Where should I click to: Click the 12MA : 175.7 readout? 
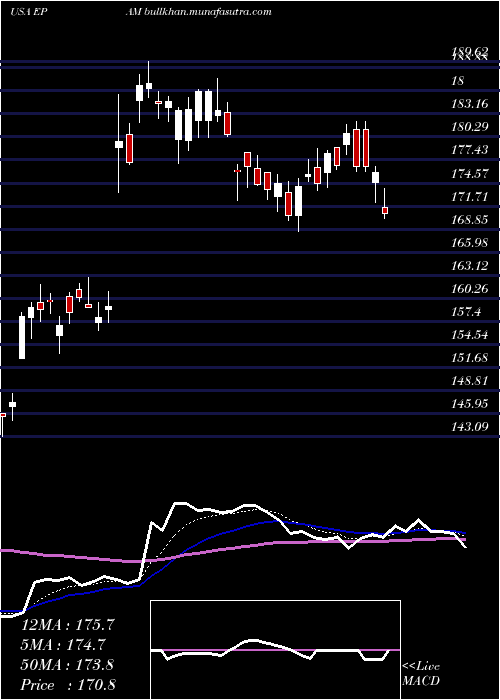(68, 625)
